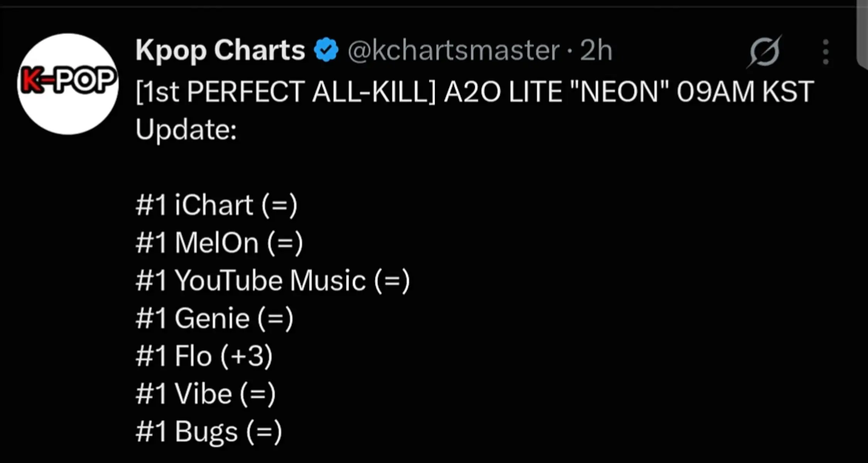Click the K-POP logo text in avatar
The height and width of the screenshot is (463, 868).
point(68,80)
